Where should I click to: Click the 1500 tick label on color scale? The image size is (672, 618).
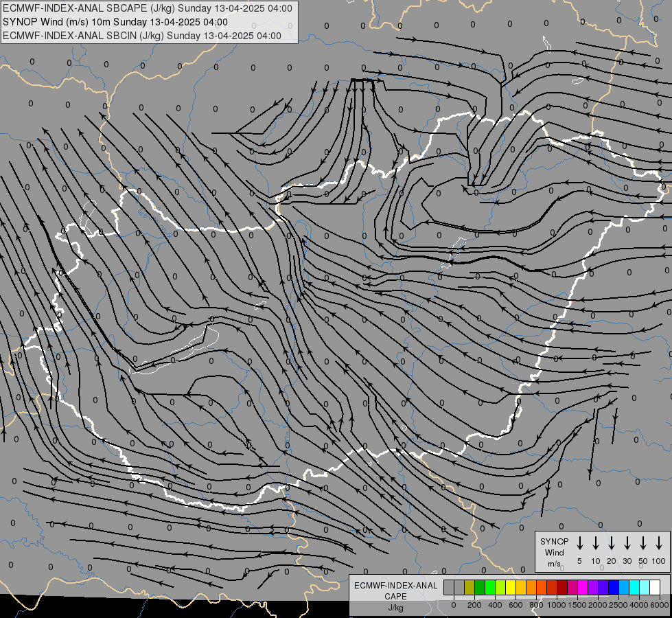coord(577,605)
